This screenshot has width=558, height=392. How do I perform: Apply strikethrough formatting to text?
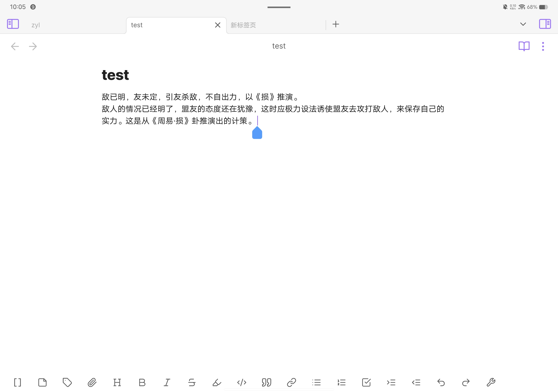click(192, 382)
